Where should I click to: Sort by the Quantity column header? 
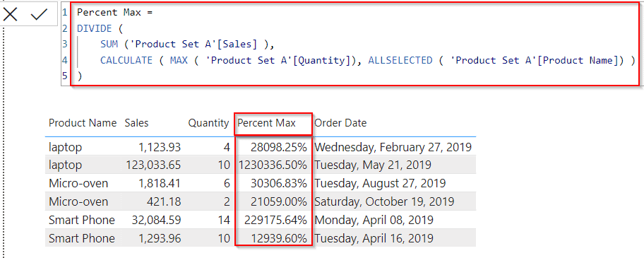(x=208, y=123)
